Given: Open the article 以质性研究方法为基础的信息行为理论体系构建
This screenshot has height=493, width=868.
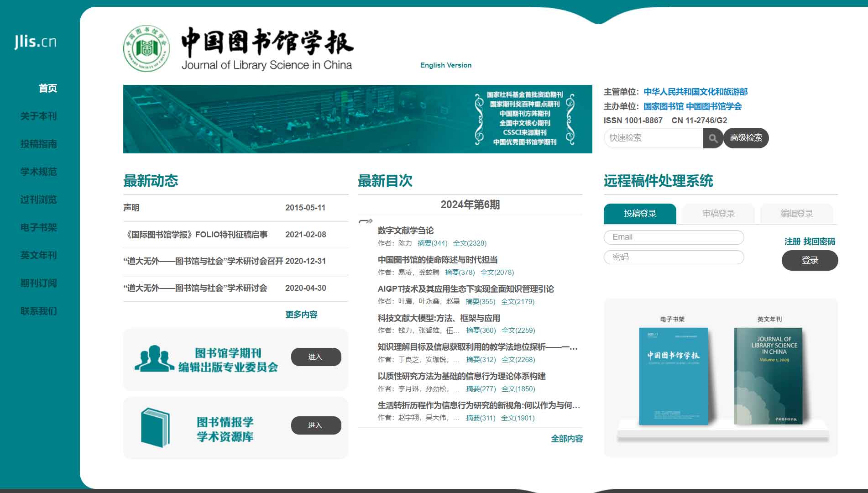Looking at the screenshot, I should coord(461,376).
